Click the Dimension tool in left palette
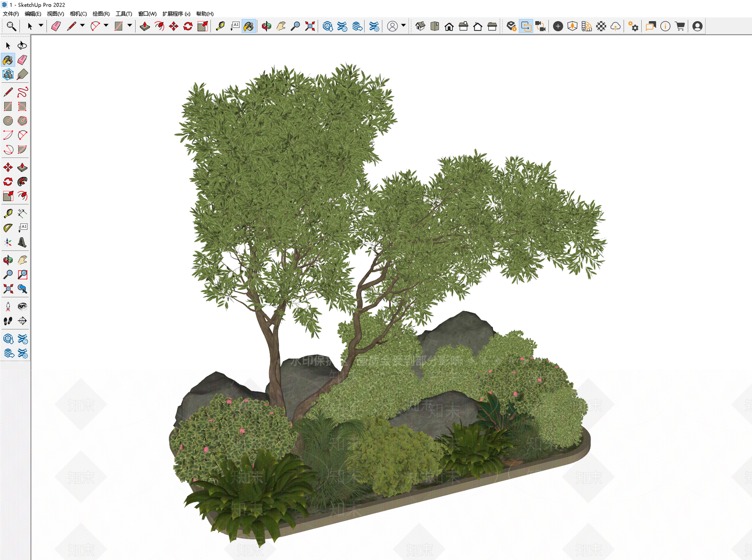 (22, 213)
